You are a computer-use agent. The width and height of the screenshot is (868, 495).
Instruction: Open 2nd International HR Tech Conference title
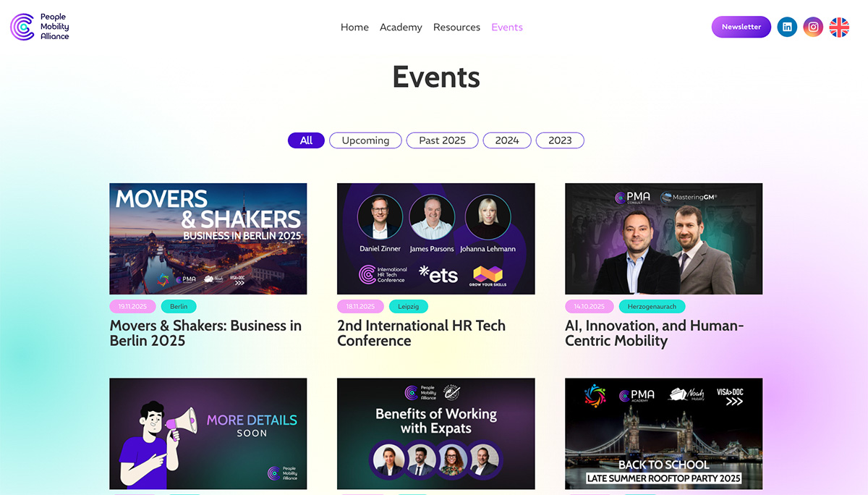(x=421, y=333)
